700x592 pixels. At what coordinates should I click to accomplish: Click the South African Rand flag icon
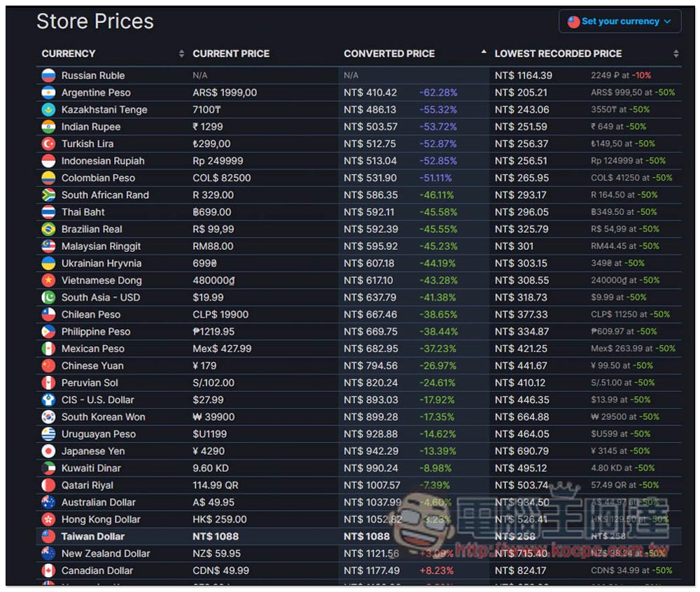[48, 195]
